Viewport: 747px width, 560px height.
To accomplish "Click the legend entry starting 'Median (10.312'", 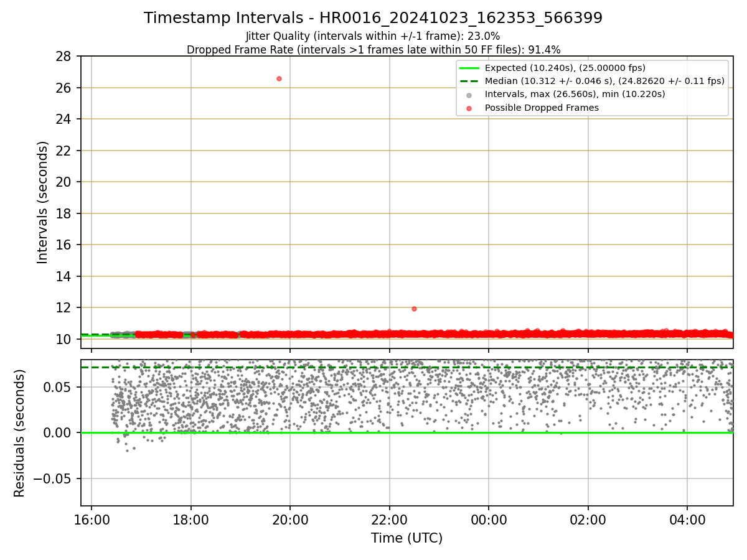I will 604,81.
